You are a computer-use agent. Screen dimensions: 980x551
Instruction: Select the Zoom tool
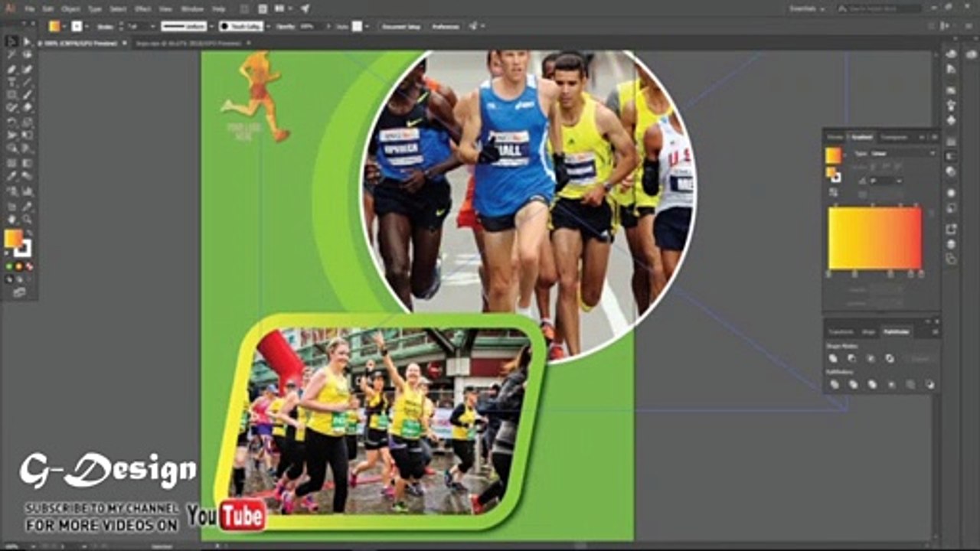(x=27, y=219)
